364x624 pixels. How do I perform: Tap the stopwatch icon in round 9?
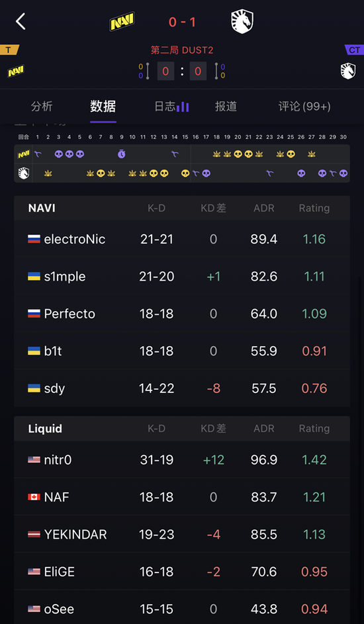click(122, 154)
